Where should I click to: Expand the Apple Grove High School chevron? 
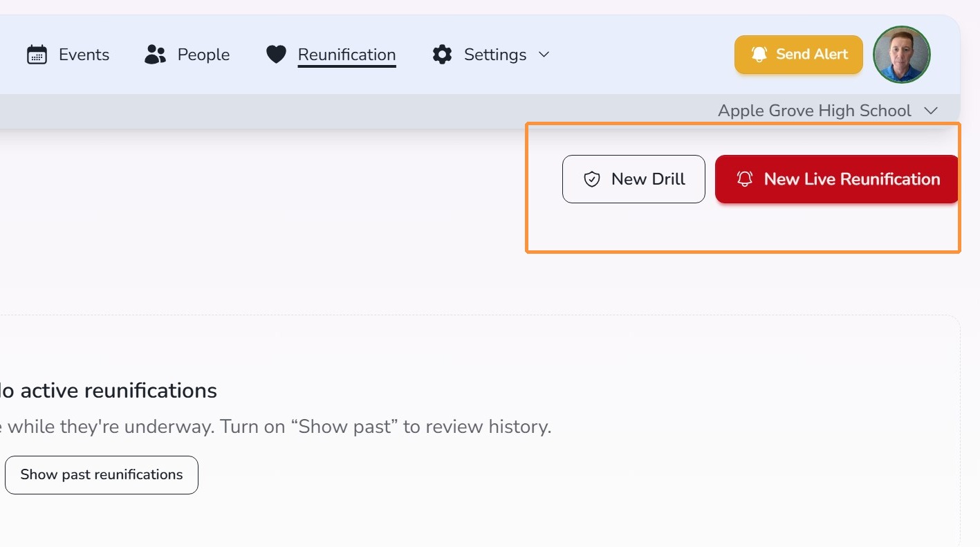[931, 111]
